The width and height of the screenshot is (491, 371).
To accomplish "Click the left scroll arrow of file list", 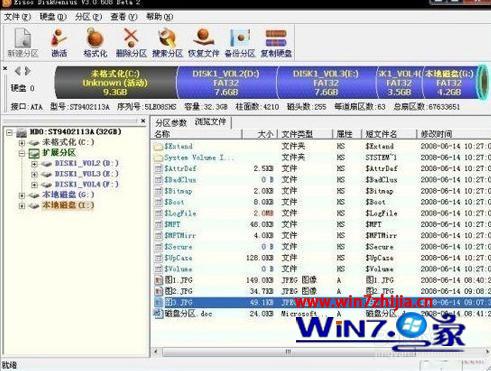I will (156, 352).
